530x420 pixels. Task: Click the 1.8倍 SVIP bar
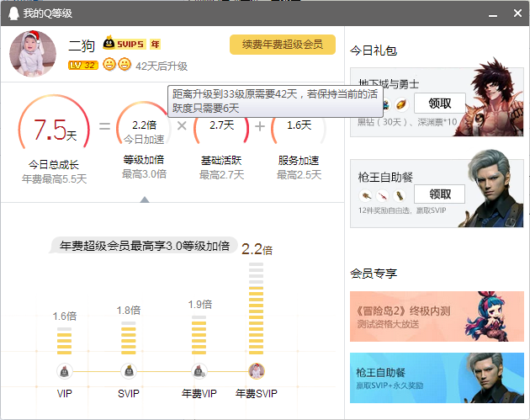point(129,338)
